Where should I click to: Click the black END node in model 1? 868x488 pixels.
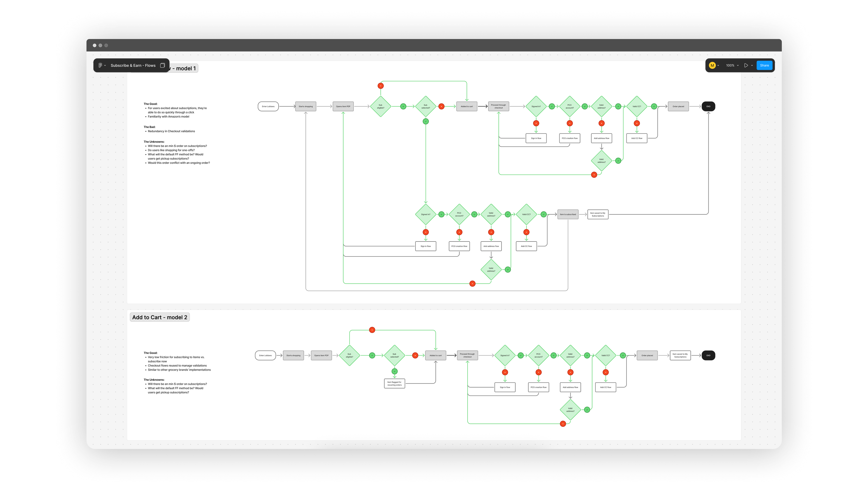708,106
